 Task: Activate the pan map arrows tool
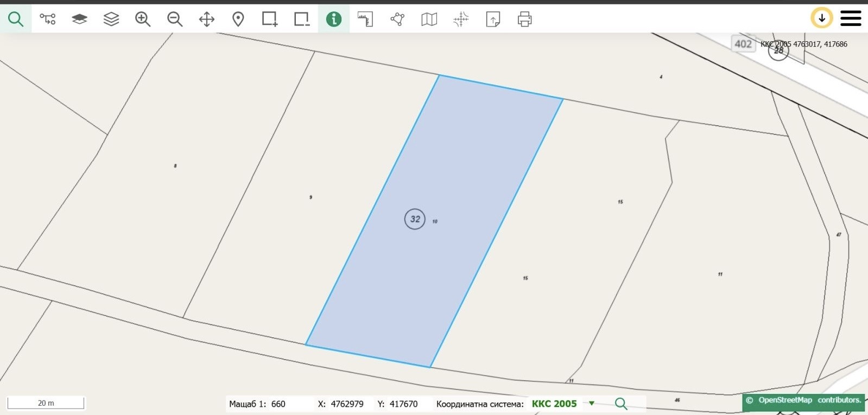pyautogui.click(x=206, y=19)
